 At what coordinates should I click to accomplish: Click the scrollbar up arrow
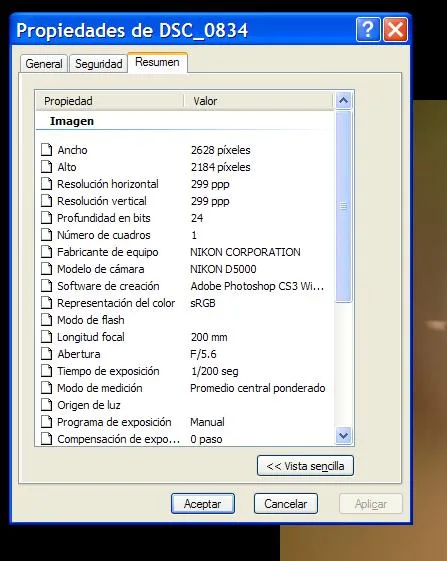(x=343, y=101)
